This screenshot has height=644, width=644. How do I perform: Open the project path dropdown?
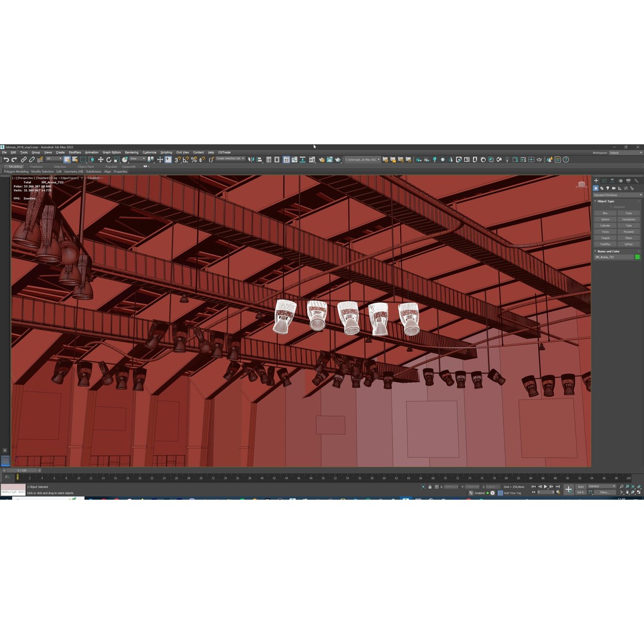click(x=363, y=160)
